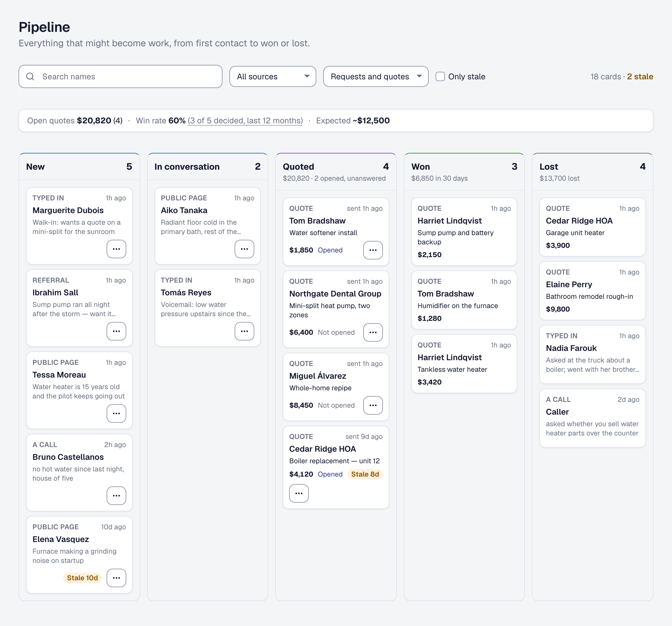Click Not opened status on Northgate Dental quote
The height and width of the screenshot is (626, 672).
[336, 332]
